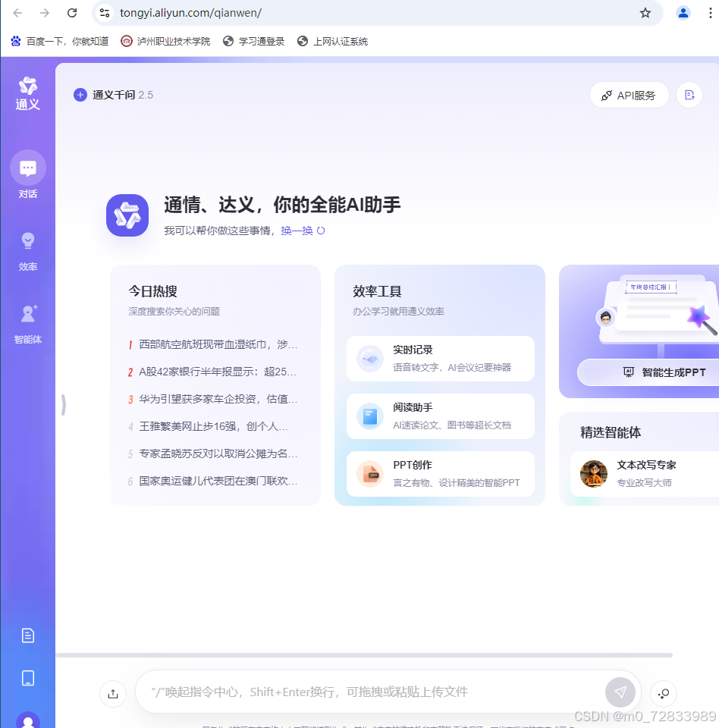
Task: Open hot search A股42家银行半年报
Action: (213, 372)
